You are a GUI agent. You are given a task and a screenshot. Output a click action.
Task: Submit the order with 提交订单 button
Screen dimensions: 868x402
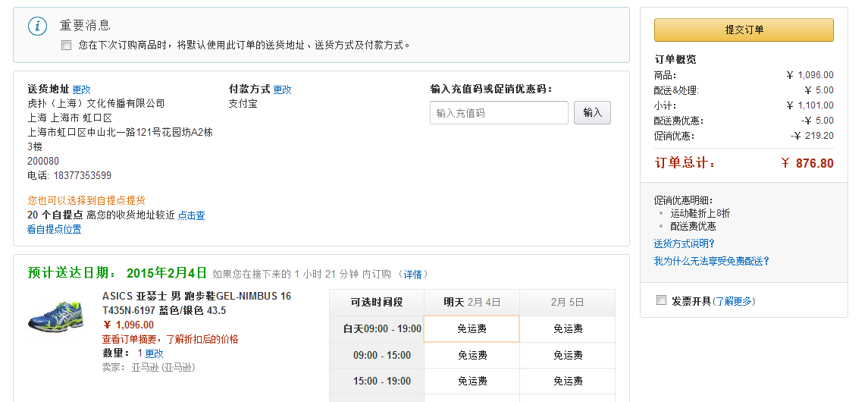[x=744, y=30]
